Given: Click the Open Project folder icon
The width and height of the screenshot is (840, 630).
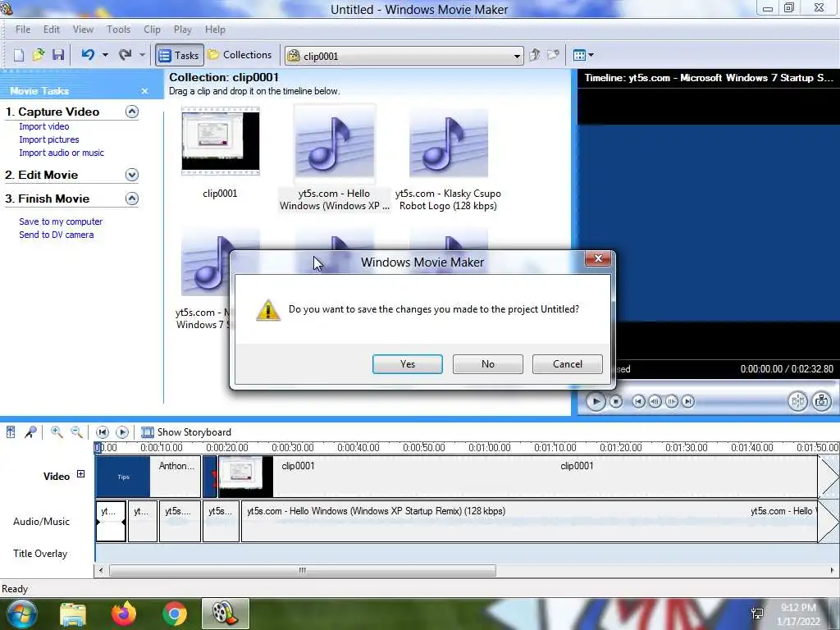Looking at the screenshot, I should (39, 55).
